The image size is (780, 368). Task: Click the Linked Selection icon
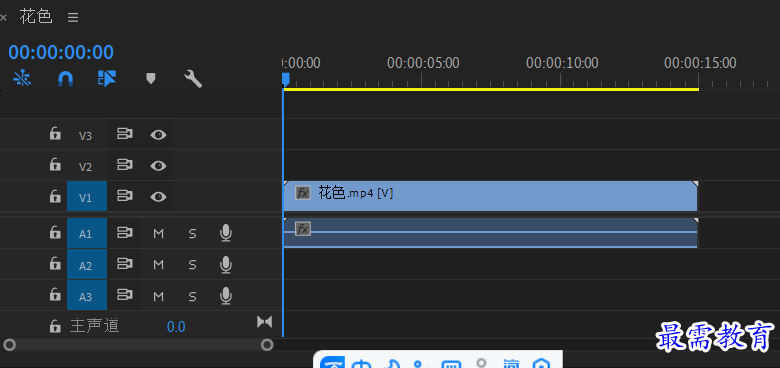click(x=107, y=79)
